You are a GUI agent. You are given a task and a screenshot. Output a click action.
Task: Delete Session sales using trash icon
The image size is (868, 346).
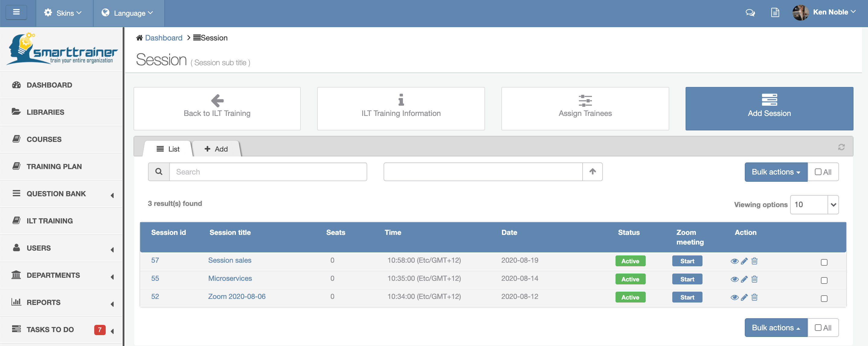pos(754,261)
